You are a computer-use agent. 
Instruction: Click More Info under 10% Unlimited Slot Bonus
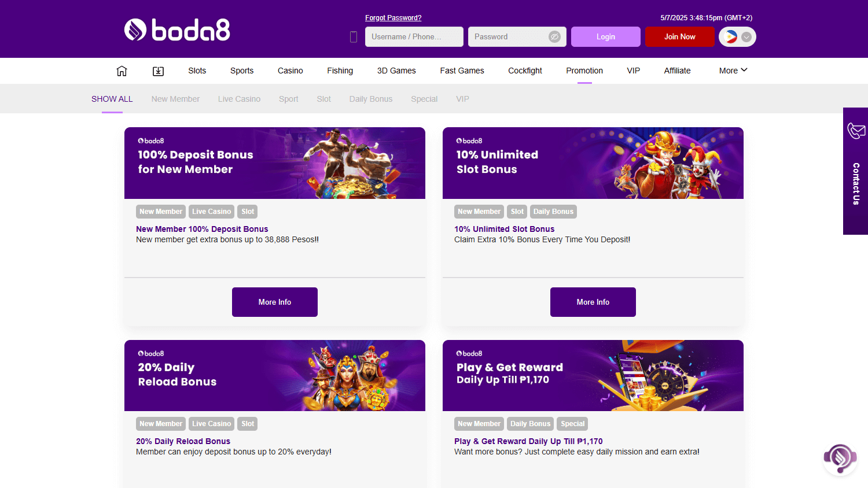tap(593, 302)
